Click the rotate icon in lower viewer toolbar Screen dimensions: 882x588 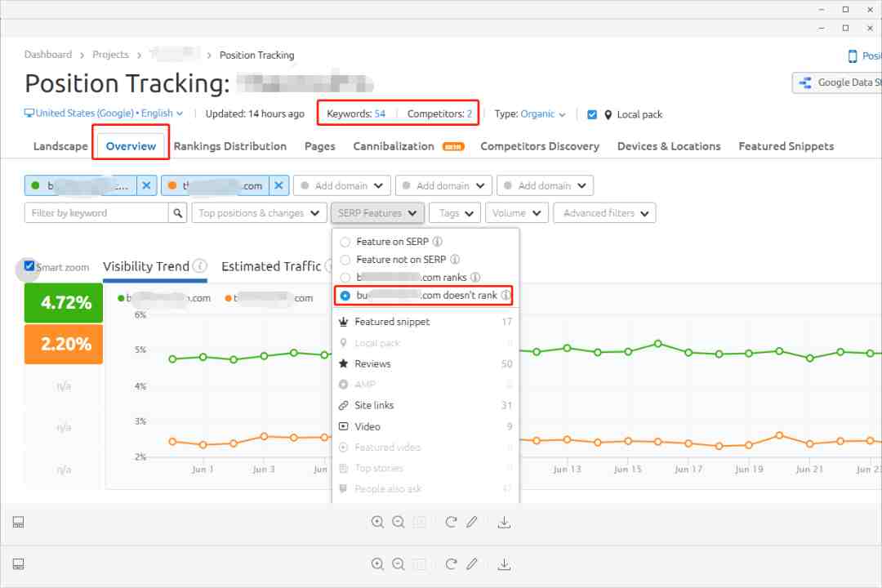(x=451, y=563)
